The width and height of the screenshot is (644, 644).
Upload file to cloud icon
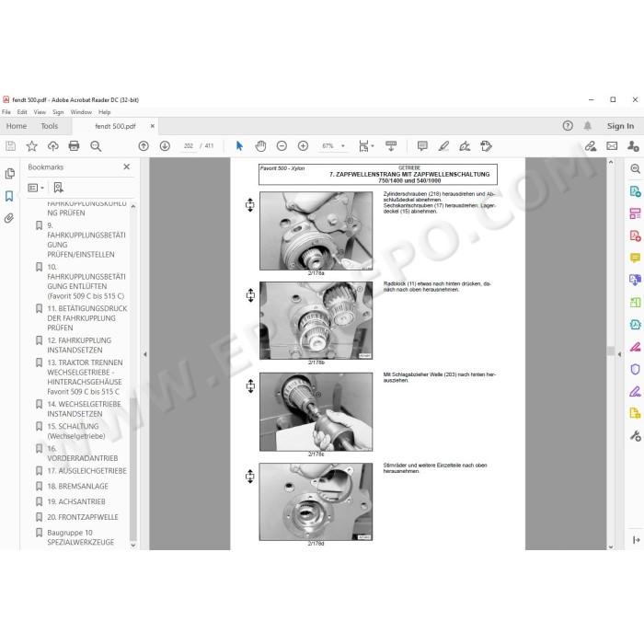53,145
